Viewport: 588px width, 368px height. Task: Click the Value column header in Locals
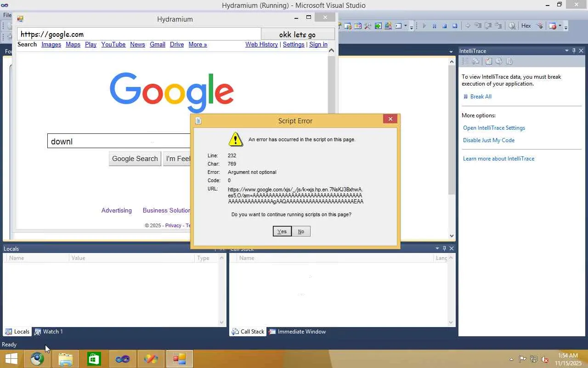pos(132,258)
